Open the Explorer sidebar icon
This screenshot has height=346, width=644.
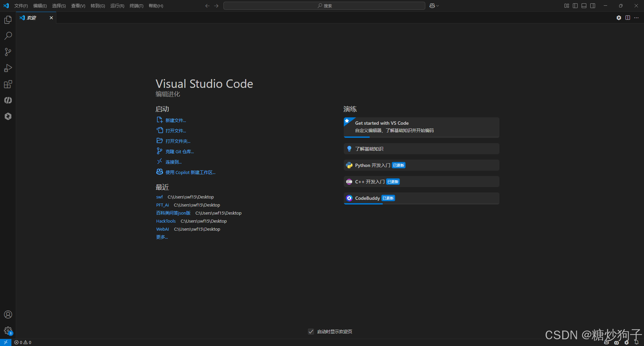[x=8, y=19]
